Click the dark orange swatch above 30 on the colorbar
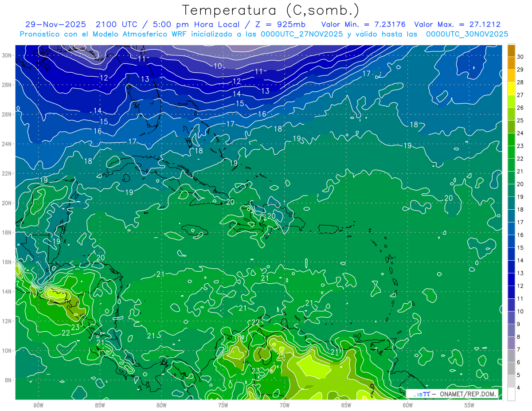This screenshot has height=411, width=532. [512, 50]
